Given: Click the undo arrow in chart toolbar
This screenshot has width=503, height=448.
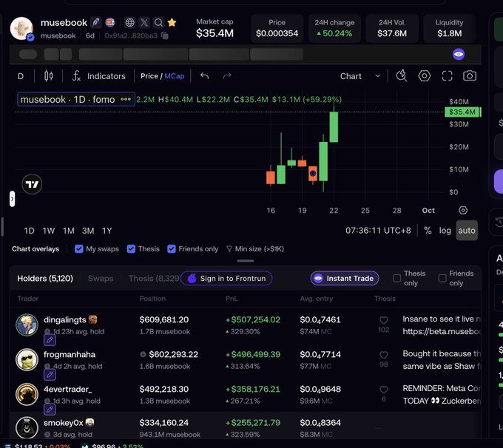Looking at the screenshot, I should 205,76.
